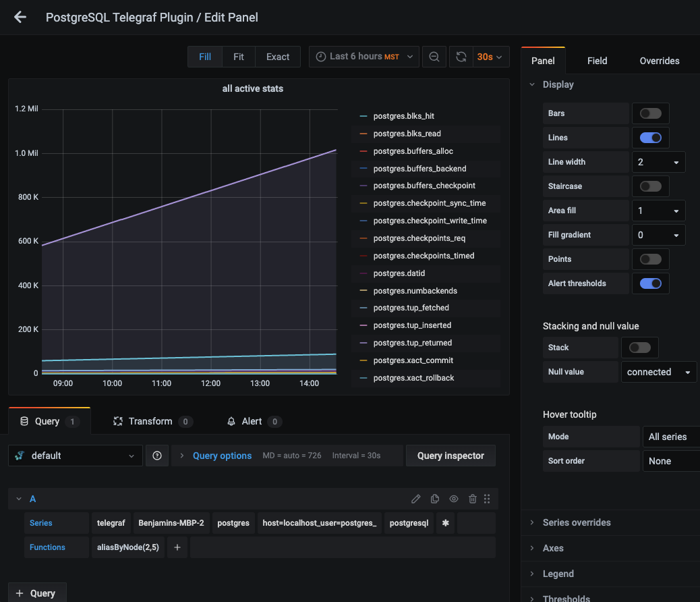The width and height of the screenshot is (700, 602).
Task: Select Exact view mode
Action: tap(278, 57)
